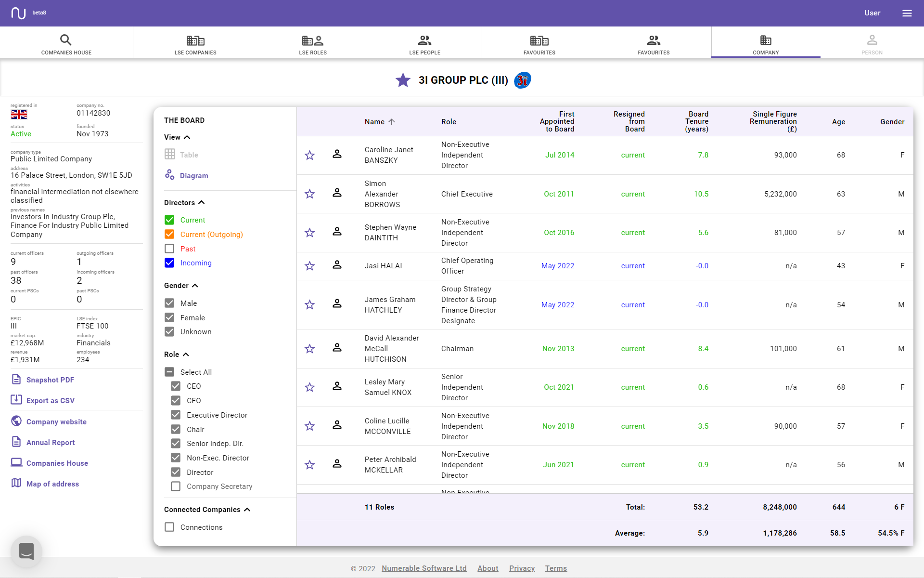Open the chat support bubble
The image size is (924, 578).
click(x=26, y=552)
